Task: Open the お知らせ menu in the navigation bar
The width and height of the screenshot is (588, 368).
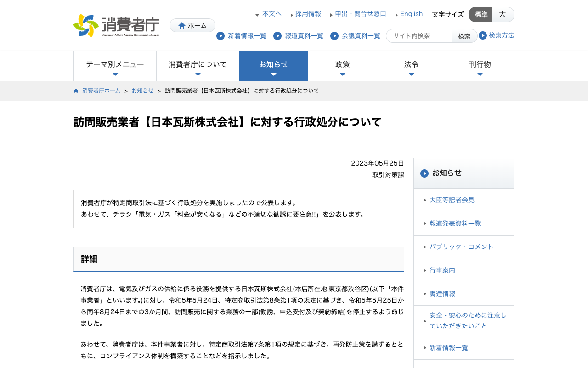Action: (x=274, y=66)
